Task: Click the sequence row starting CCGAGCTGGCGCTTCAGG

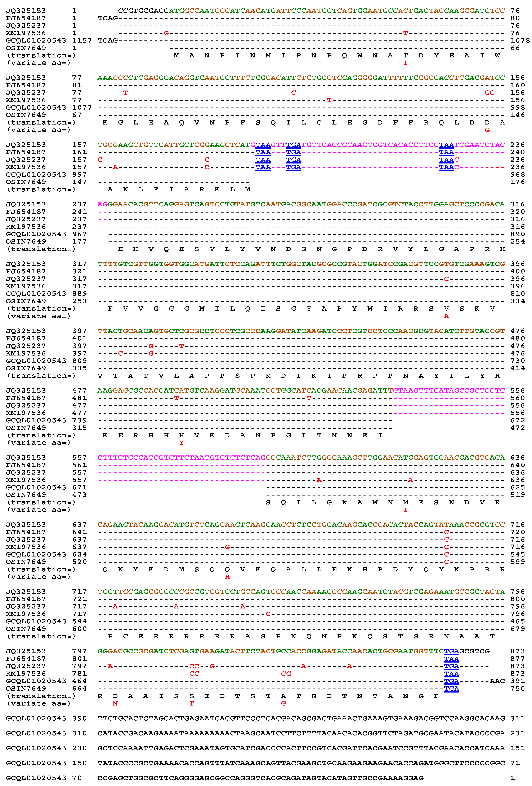Action: (261, 778)
